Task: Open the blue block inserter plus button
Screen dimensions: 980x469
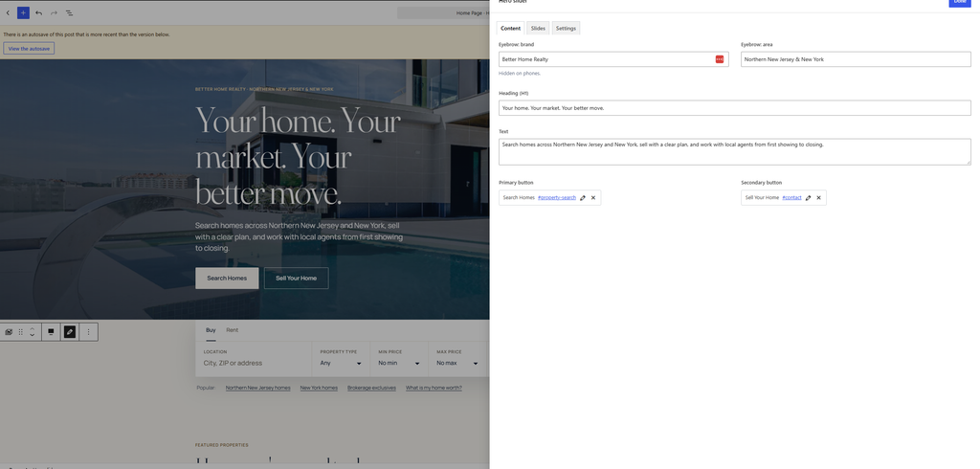Action: coord(23,12)
